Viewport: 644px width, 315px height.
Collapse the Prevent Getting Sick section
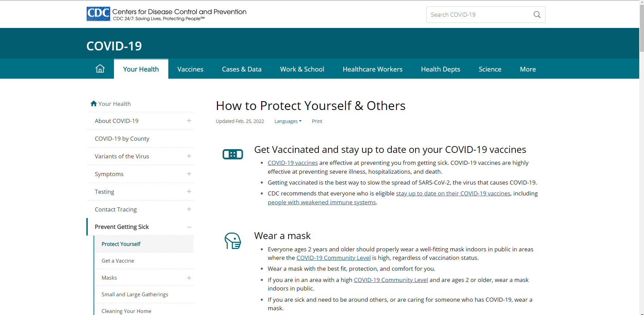pos(189,227)
